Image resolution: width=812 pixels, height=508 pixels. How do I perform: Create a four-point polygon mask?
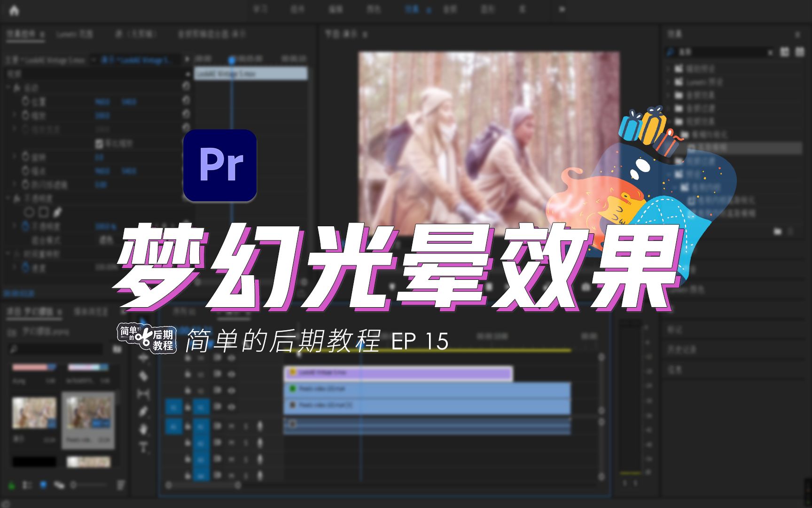43,212
